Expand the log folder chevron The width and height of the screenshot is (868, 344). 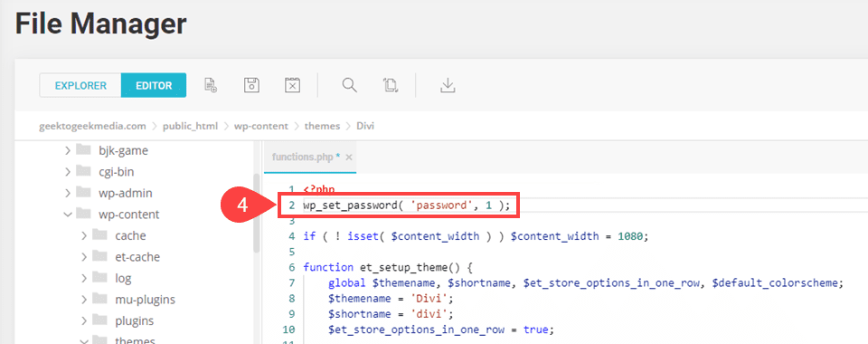(x=84, y=278)
